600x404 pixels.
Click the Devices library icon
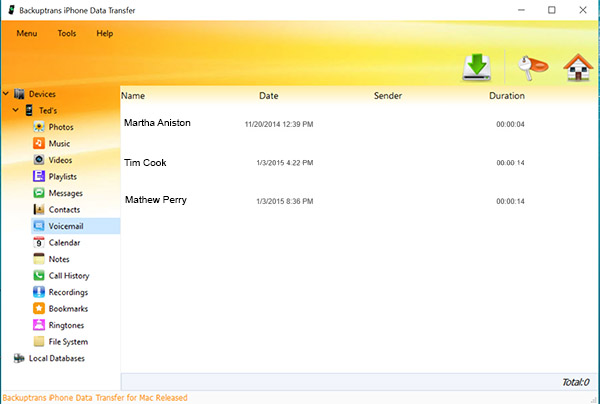click(19, 94)
